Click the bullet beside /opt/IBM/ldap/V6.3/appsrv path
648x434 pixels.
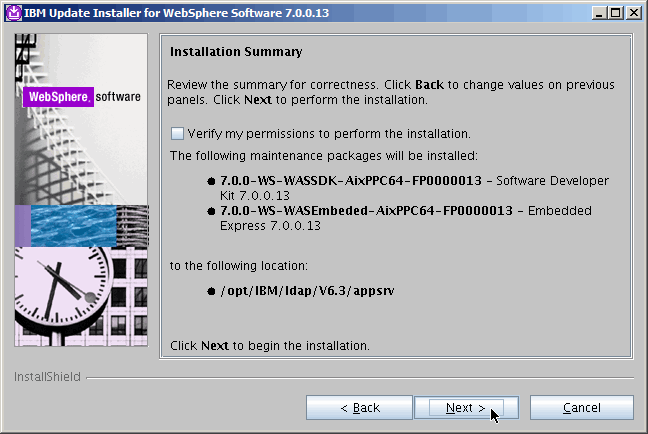[211, 291]
